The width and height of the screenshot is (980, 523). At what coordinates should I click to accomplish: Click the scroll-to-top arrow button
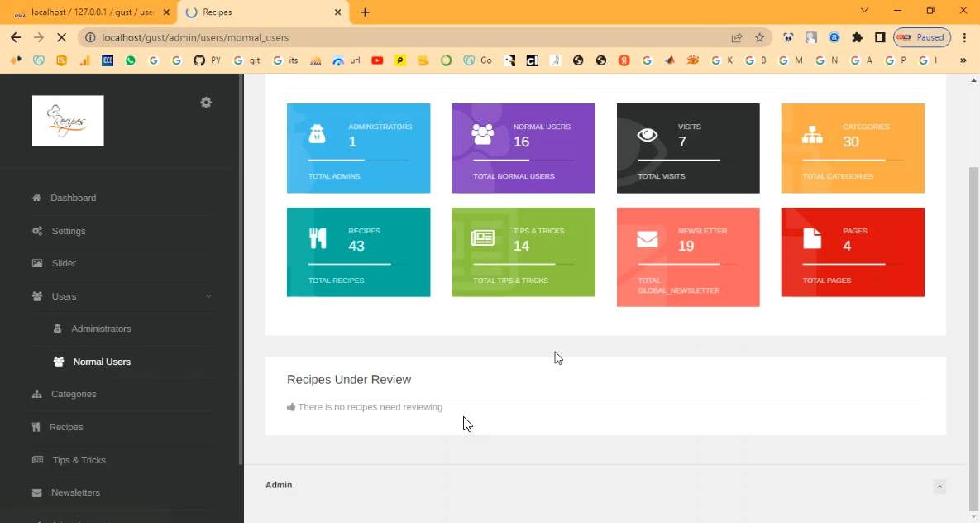pos(939,487)
